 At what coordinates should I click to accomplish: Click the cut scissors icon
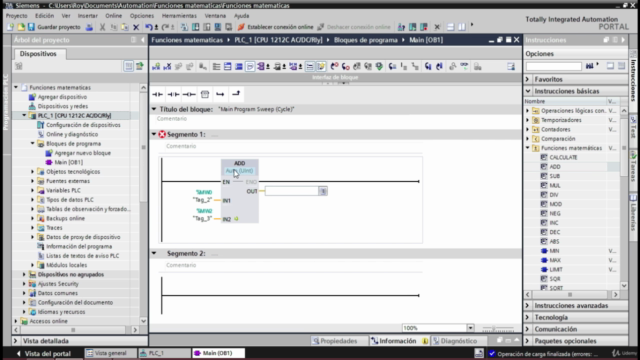click(x=102, y=27)
